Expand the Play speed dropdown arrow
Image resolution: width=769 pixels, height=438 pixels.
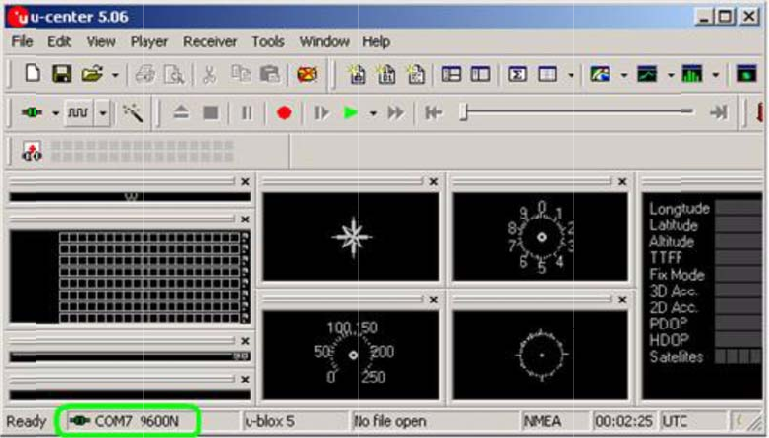(373, 113)
